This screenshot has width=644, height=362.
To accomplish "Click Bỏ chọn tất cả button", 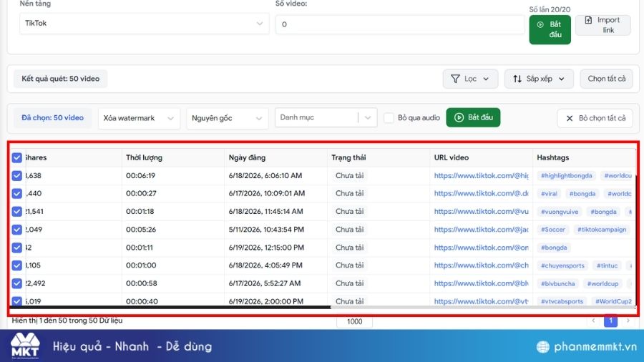I will point(595,118).
